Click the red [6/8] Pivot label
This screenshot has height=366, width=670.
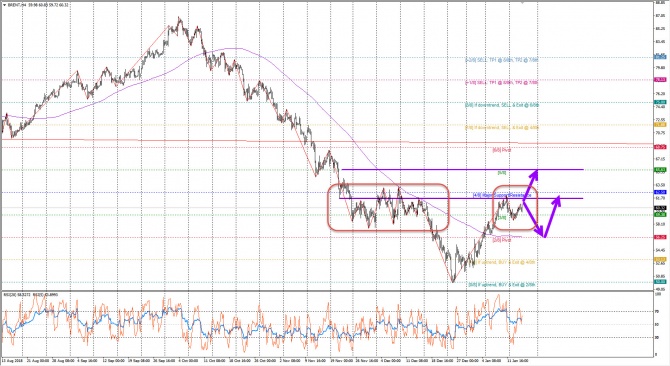pyautogui.click(x=502, y=150)
